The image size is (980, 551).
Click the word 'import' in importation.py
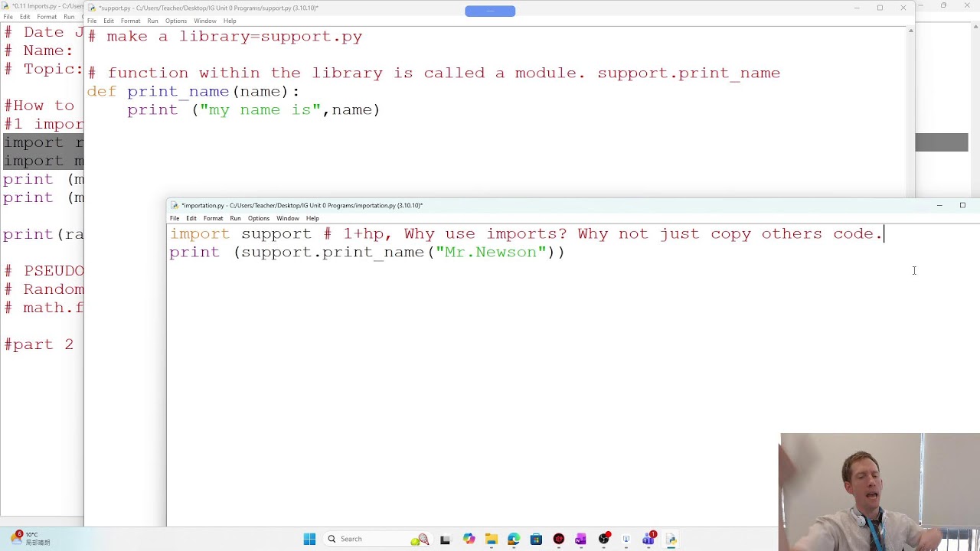click(x=199, y=233)
